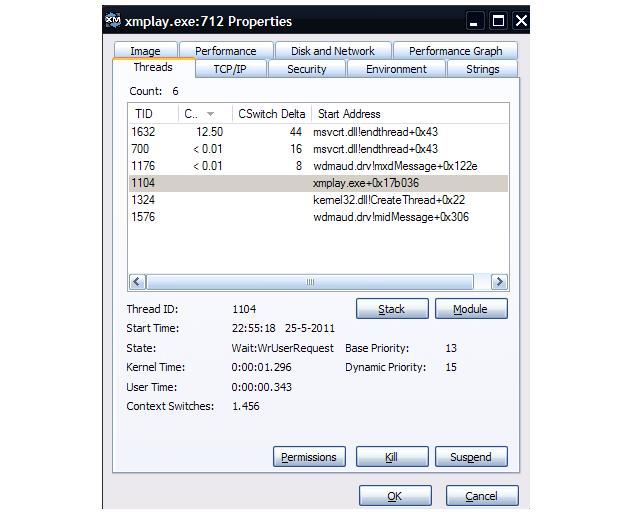Sort by CPU column dropdown arrow

[210, 114]
